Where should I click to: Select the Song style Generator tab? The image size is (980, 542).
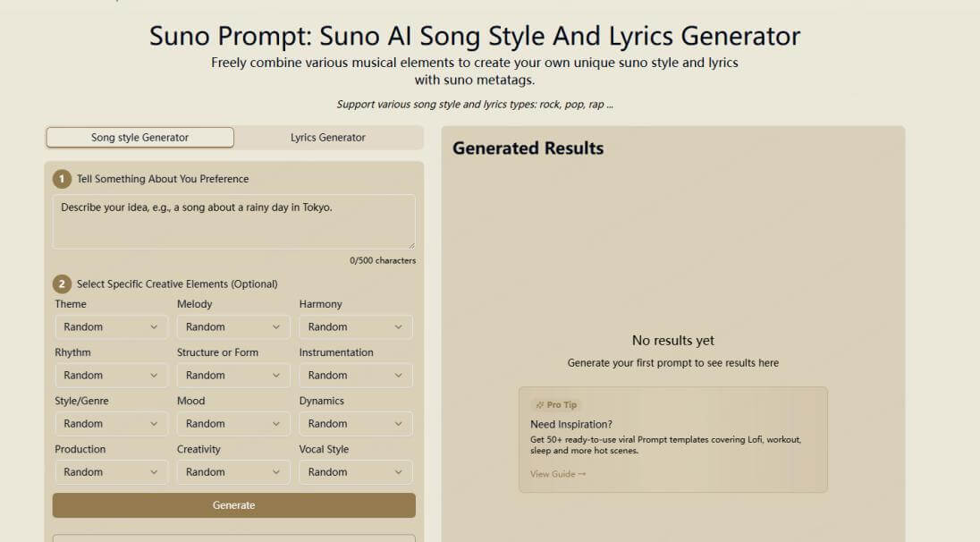coord(139,137)
